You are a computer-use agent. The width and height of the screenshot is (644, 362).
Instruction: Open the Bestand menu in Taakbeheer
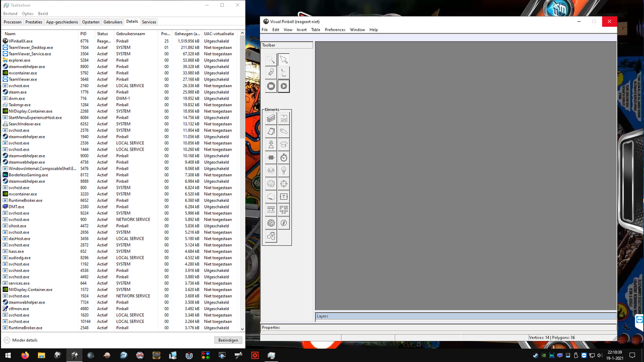10,14
